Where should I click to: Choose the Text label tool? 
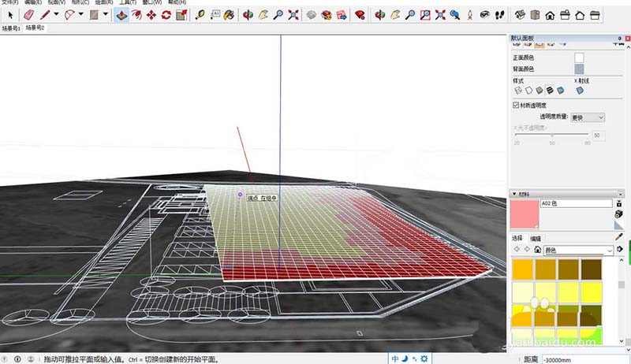[x=215, y=15]
